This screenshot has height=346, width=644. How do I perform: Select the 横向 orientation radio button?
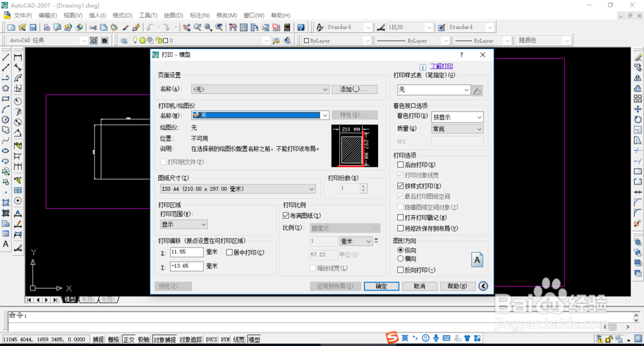click(x=401, y=258)
